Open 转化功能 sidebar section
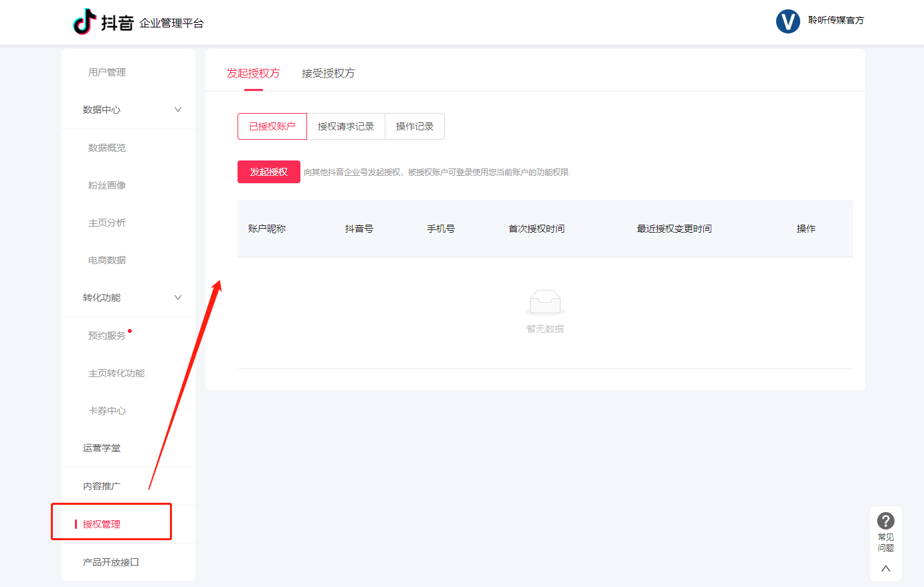The image size is (924, 587). pyautogui.click(x=102, y=298)
